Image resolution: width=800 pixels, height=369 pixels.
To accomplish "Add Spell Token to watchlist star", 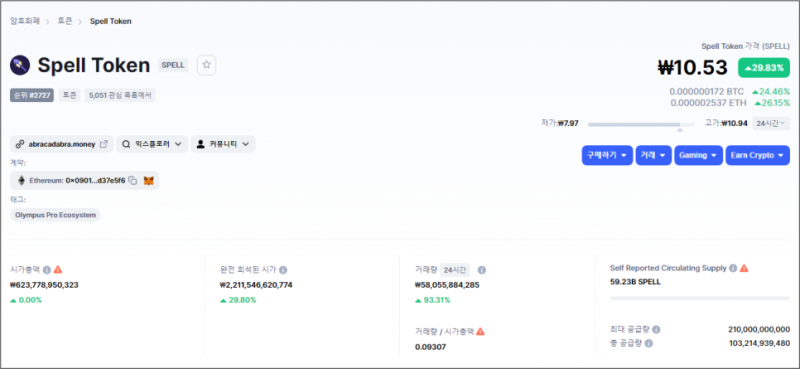I will coord(206,65).
